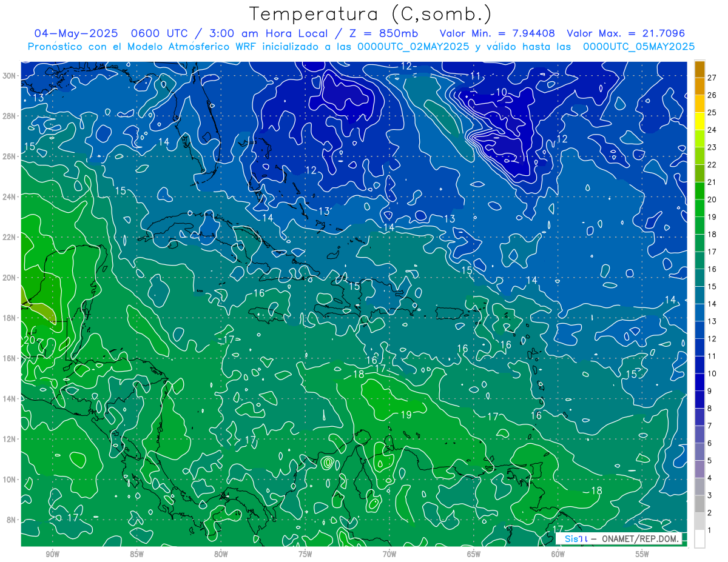Select the Z = 850mb level text
The image size is (728, 562).
point(383,33)
